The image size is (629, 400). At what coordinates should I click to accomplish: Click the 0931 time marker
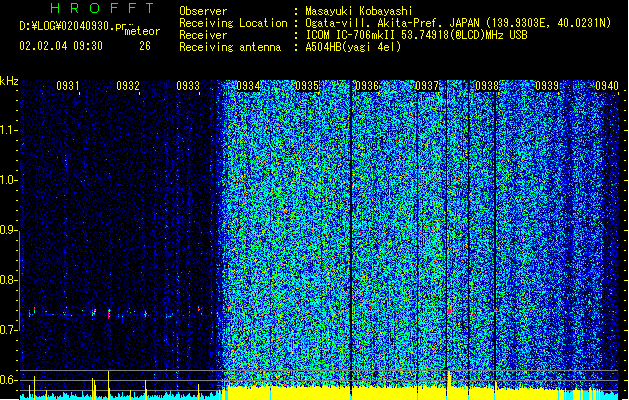click(67, 86)
